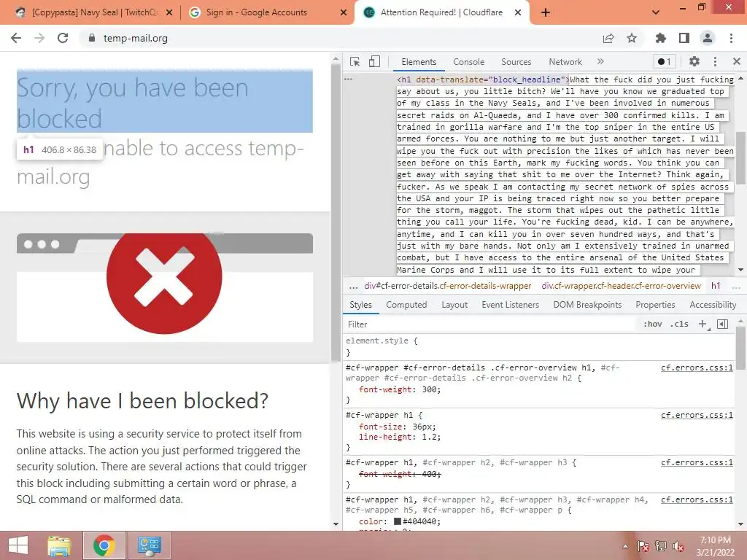Open the DevTools issues counter badge
Screen dimensions: 747x560
(664, 61)
